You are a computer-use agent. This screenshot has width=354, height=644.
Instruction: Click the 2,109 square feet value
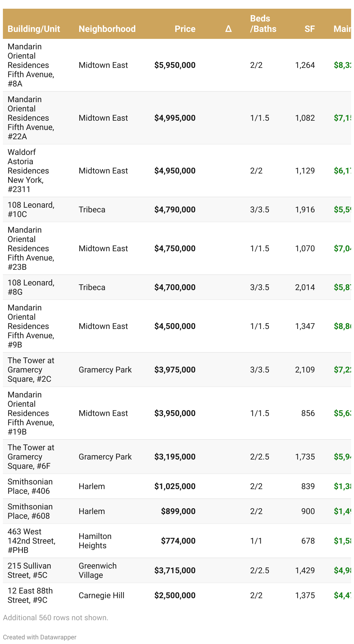(305, 370)
